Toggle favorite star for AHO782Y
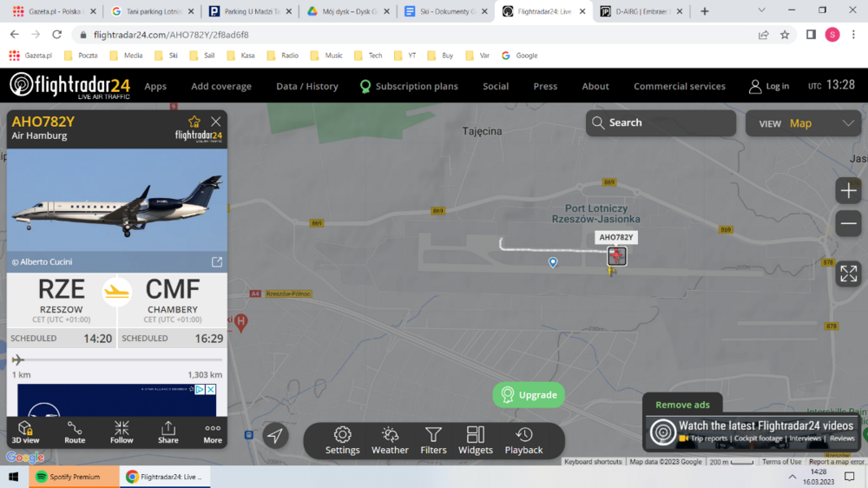868x488 pixels. [194, 122]
